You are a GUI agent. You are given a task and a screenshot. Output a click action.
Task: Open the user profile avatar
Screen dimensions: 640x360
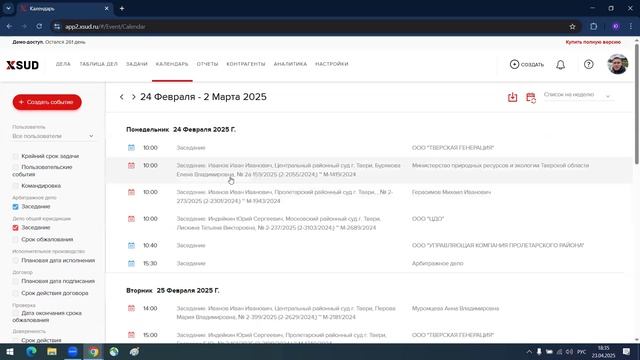pyautogui.click(x=618, y=64)
